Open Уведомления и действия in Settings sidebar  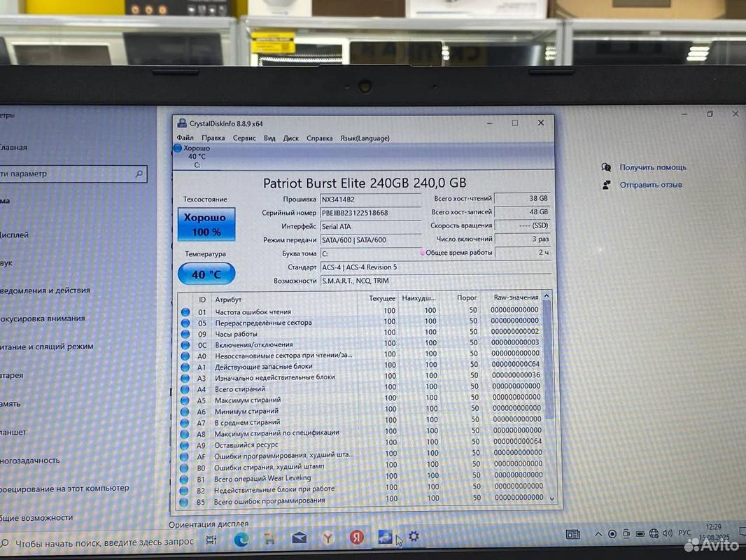pos(45,290)
